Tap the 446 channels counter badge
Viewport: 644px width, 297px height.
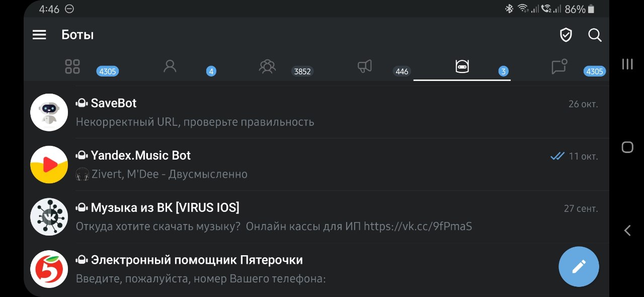(x=401, y=71)
